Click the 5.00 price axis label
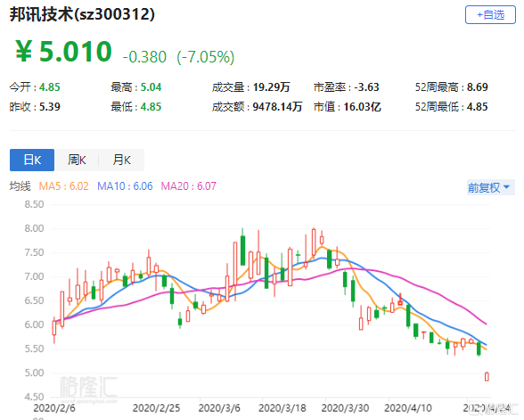This screenshot has width=524, height=420. coord(34,373)
